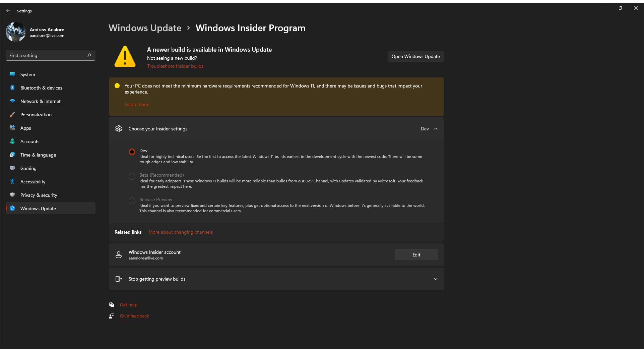Click the System monitor icon
This screenshot has height=349, width=644.
(x=12, y=74)
